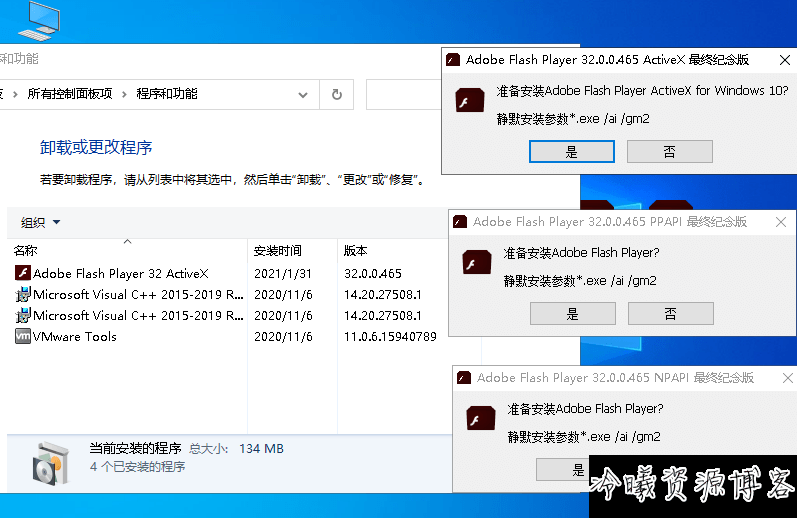Click icon of first Visual C++ entry
Viewport: 797px width, 518px height.
[22, 294]
